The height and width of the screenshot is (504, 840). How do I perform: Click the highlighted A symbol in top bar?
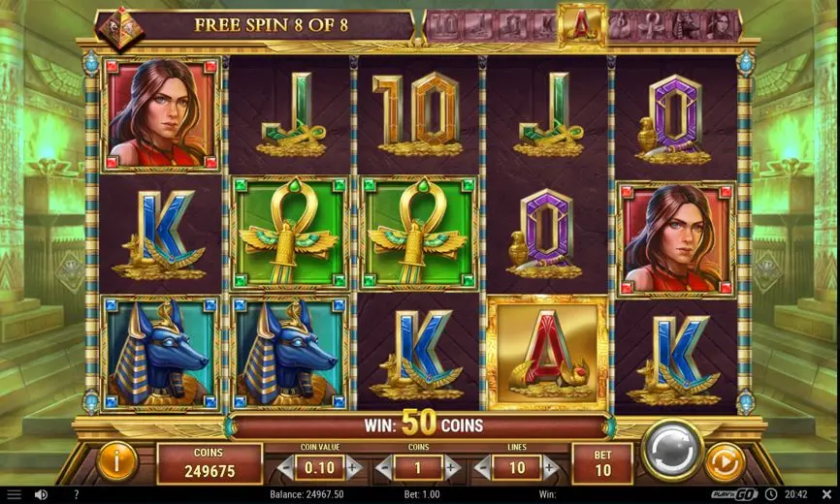point(582,25)
